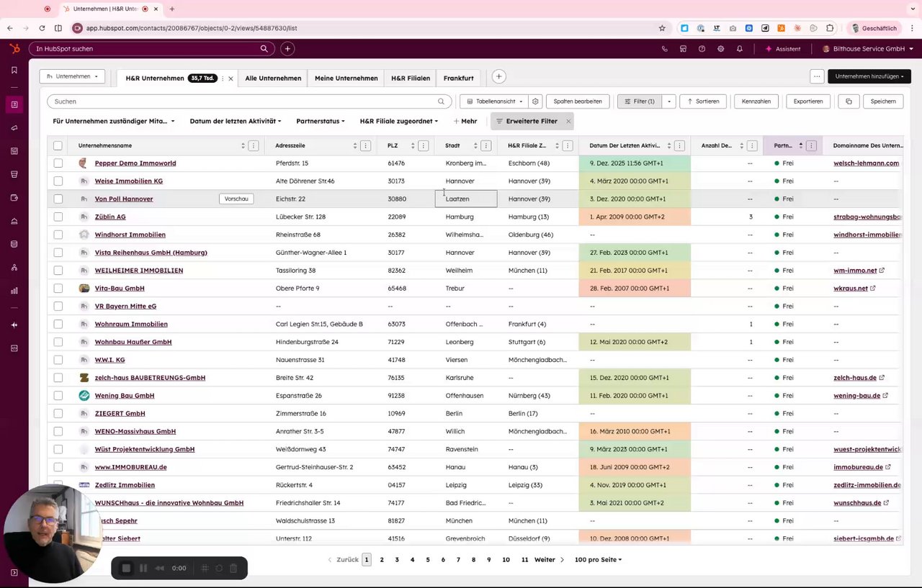The image size is (922, 588).
Task: Open the CRM icon in left sidebar
Action: click(x=14, y=104)
